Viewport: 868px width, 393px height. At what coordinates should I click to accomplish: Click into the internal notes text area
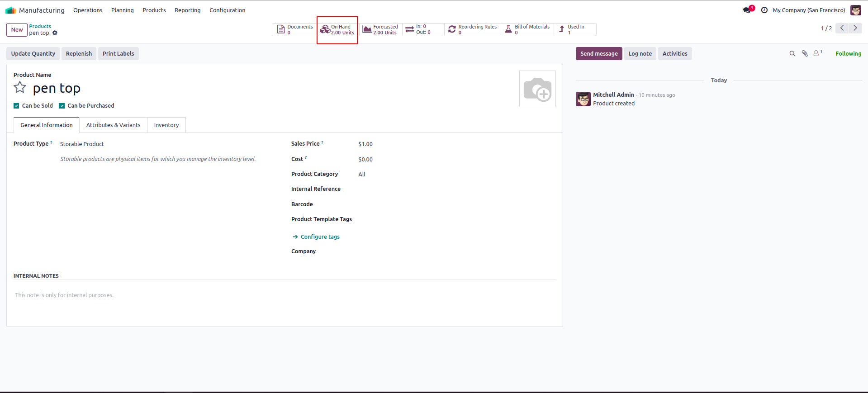[x=285, y=295]
